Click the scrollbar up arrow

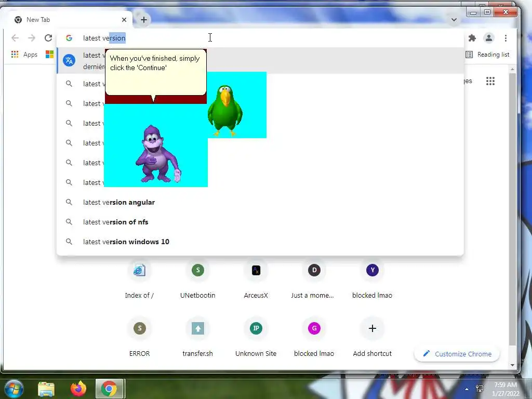(x=512, y=69)
